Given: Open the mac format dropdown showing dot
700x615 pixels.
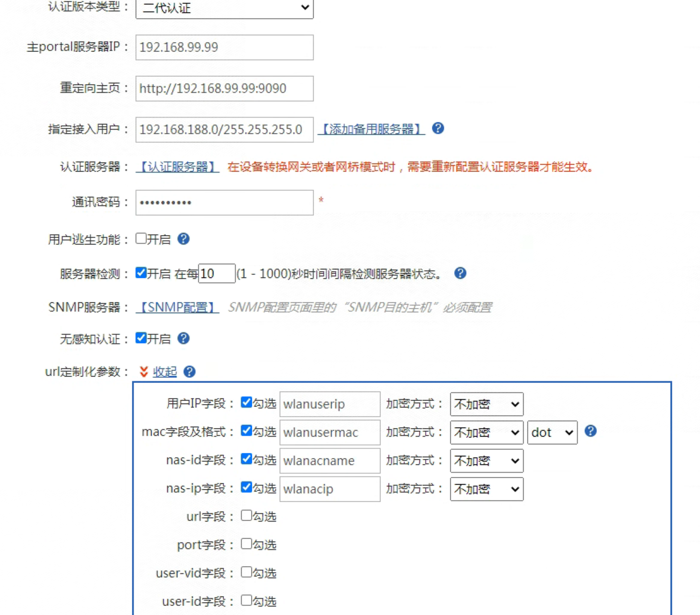Looking at the screenshot, I should click(x=552, y=432).
